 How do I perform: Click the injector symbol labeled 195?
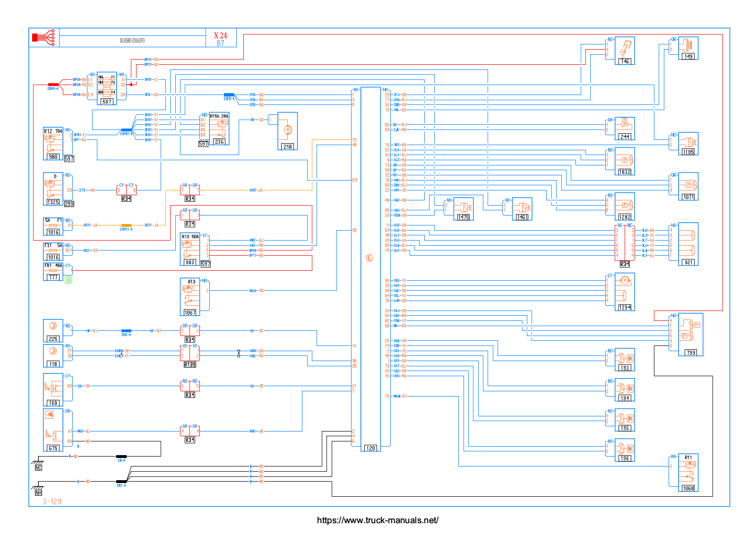point(625,420)
